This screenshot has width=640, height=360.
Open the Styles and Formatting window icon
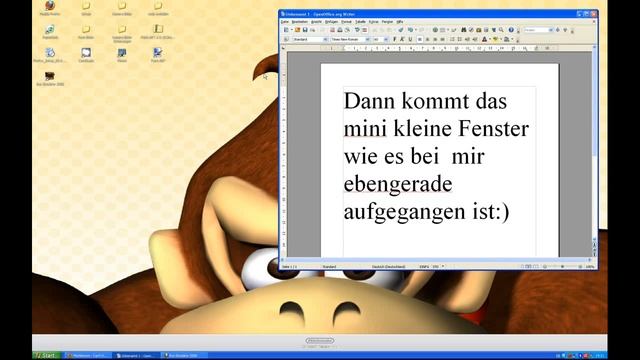(x=286, y=39)
